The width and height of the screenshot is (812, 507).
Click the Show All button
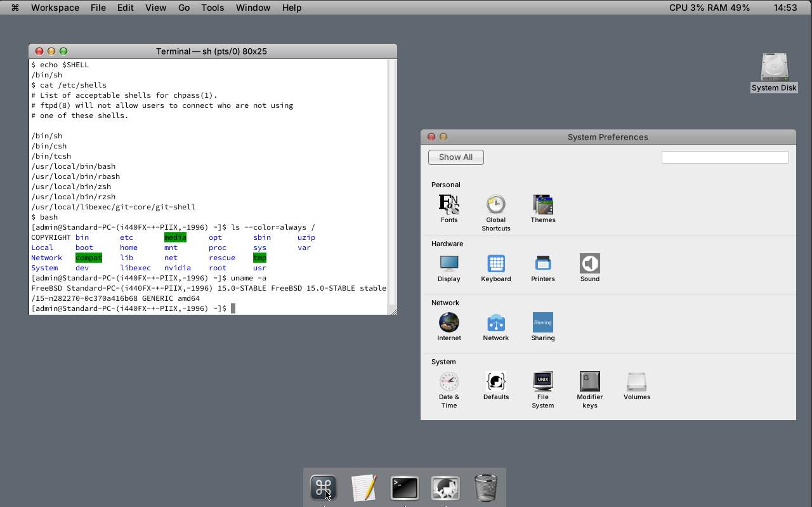455,157
